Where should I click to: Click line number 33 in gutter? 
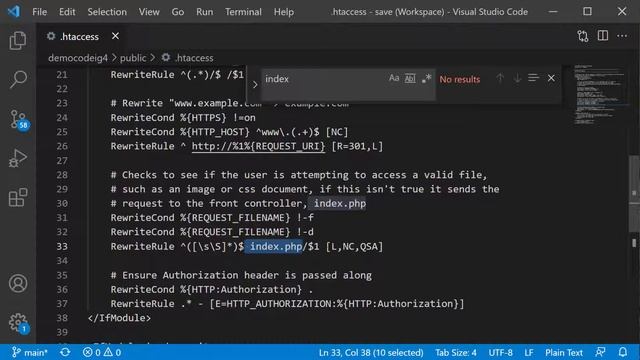62,247
